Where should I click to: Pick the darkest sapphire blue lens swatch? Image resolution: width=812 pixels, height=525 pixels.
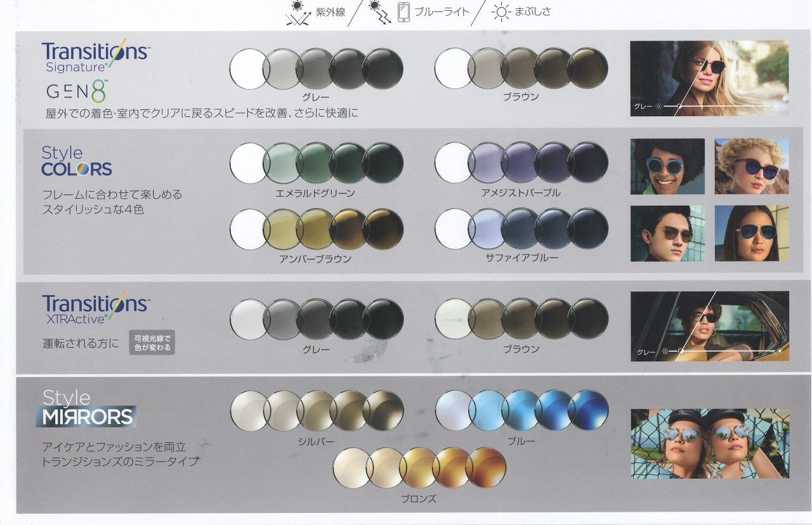tap(588, 229)
